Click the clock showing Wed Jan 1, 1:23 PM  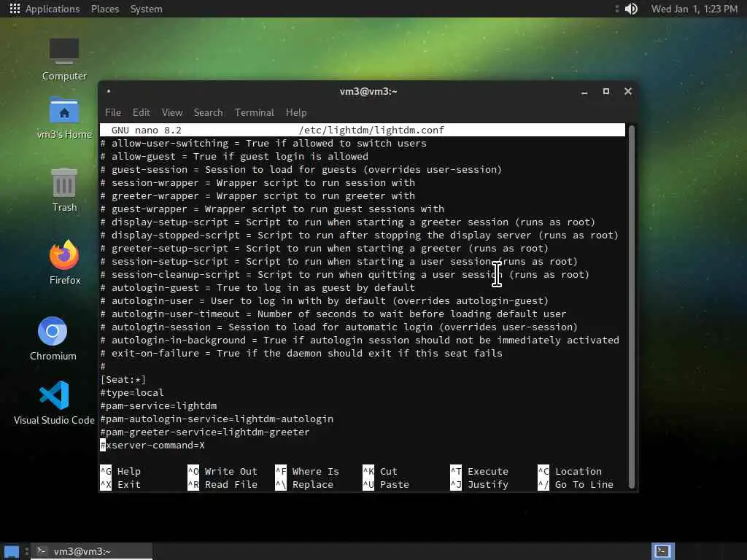click(694, 9)
